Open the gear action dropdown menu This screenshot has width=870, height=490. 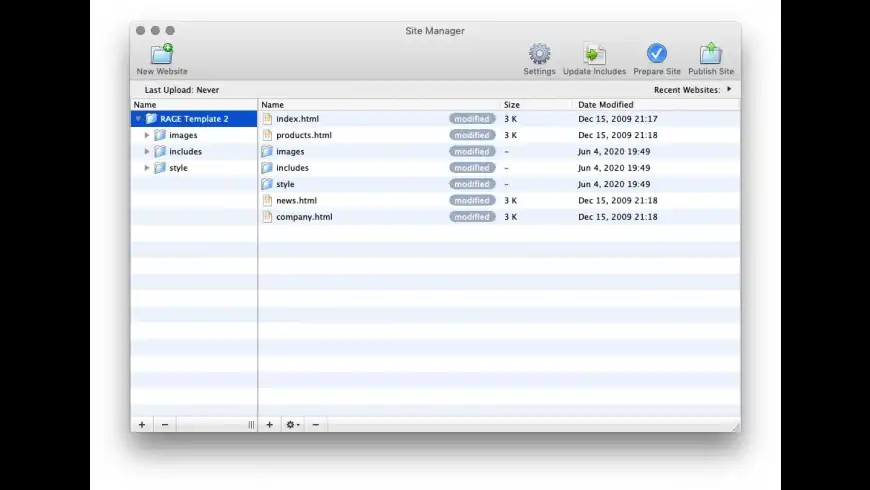click(x=292, y=425)
